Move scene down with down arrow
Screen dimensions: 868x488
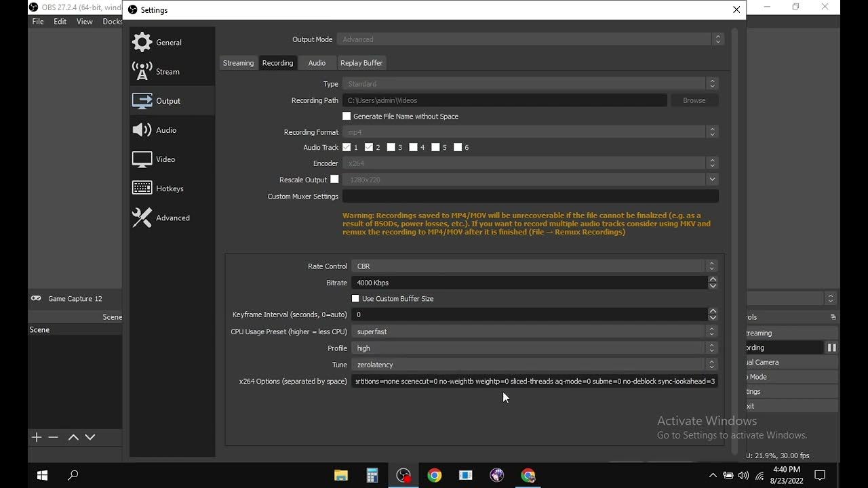point(90,437)
